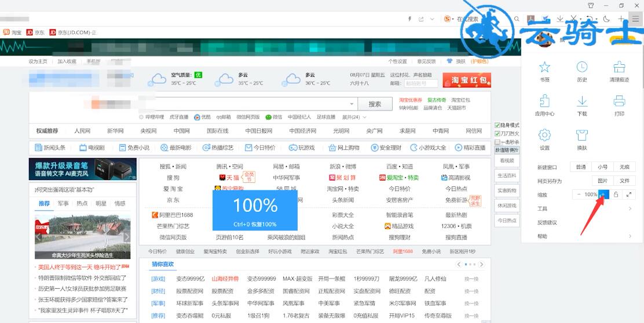Open 历史 history from the menu panel
This screenshot has height=323, width=644.
[581, 71]
